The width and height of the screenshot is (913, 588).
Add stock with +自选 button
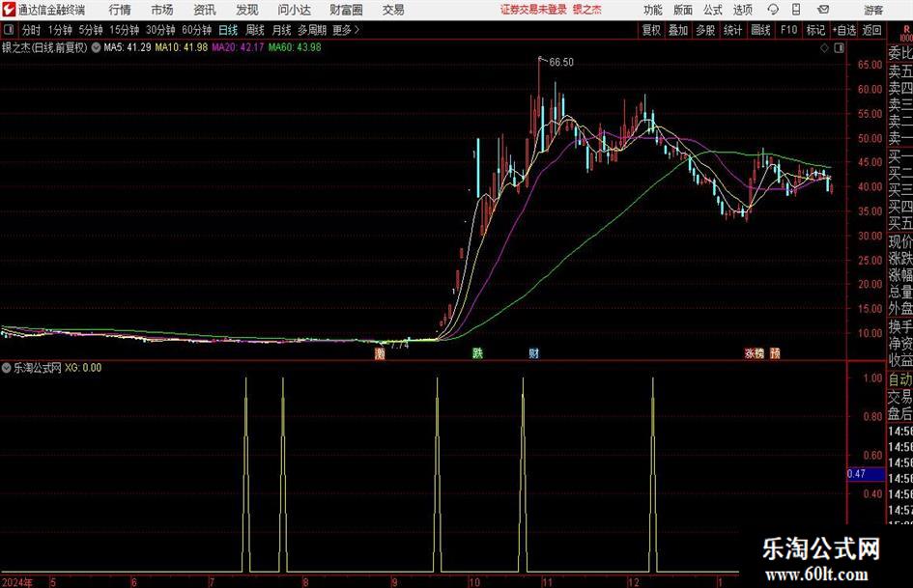click(x=843, y=30)
